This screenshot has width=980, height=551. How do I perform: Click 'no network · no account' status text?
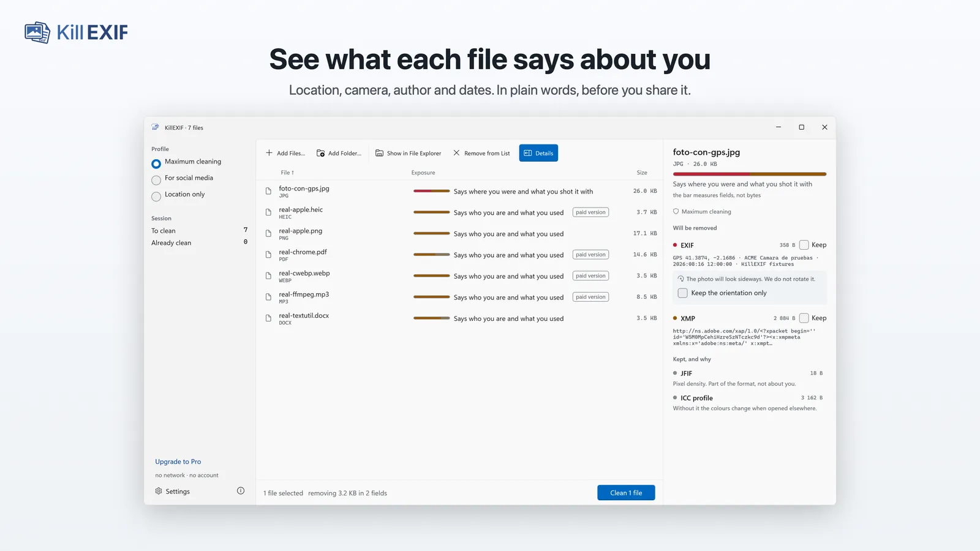click(x=187, y=475)
